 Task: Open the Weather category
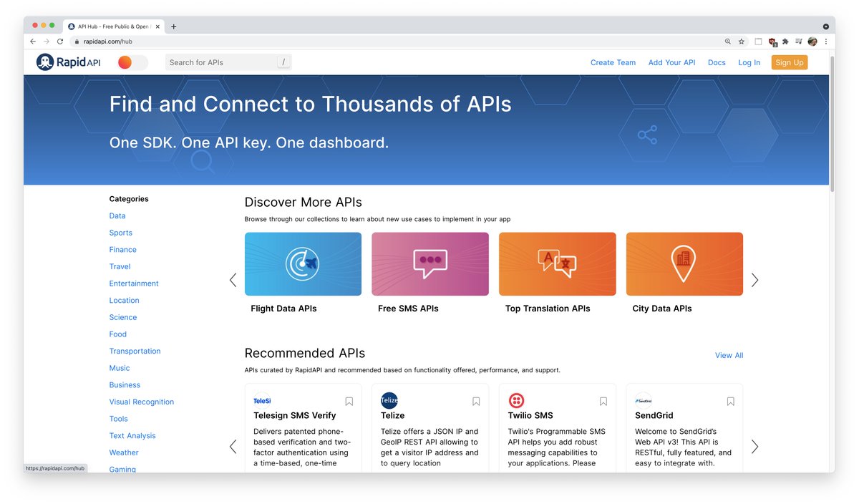125,452
